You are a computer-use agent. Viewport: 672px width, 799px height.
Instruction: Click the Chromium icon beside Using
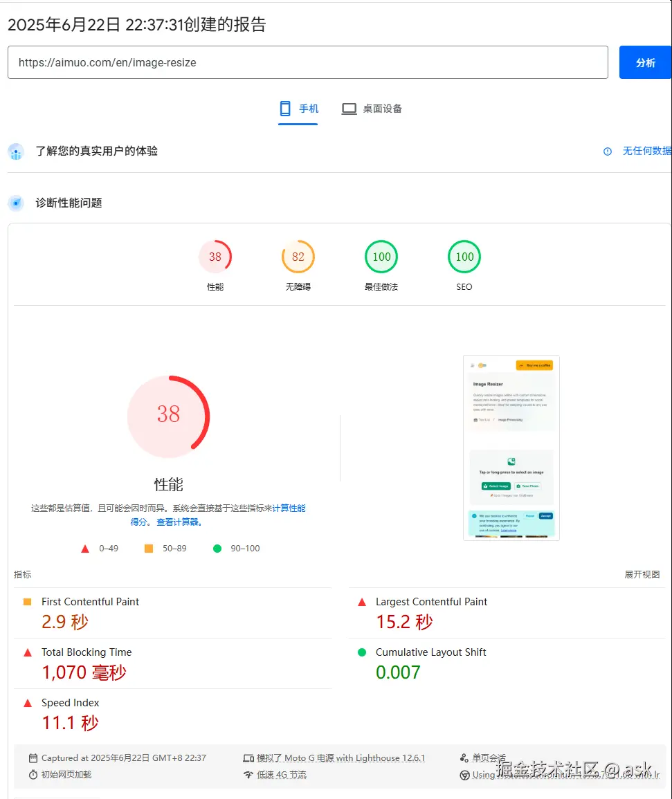pyautogui.click(x=464, y=775)
